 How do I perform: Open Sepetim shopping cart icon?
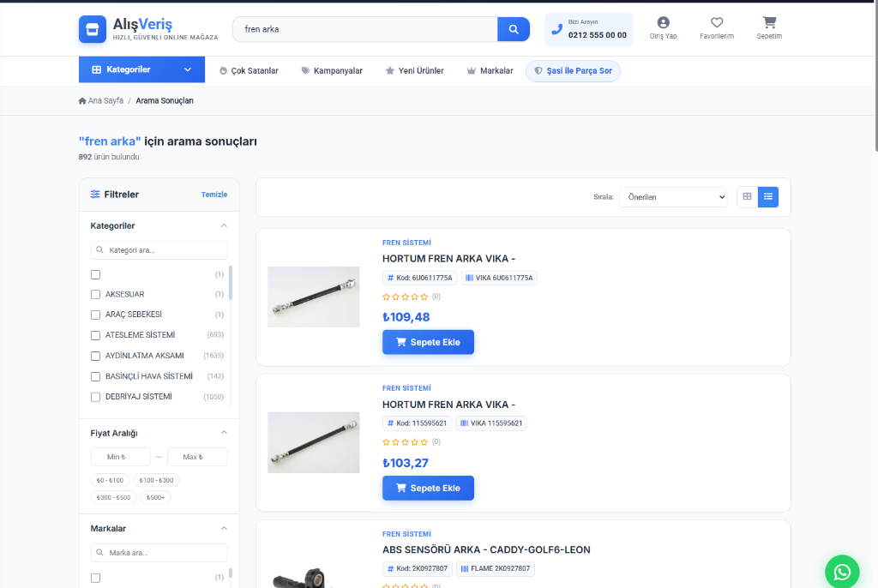769,22
